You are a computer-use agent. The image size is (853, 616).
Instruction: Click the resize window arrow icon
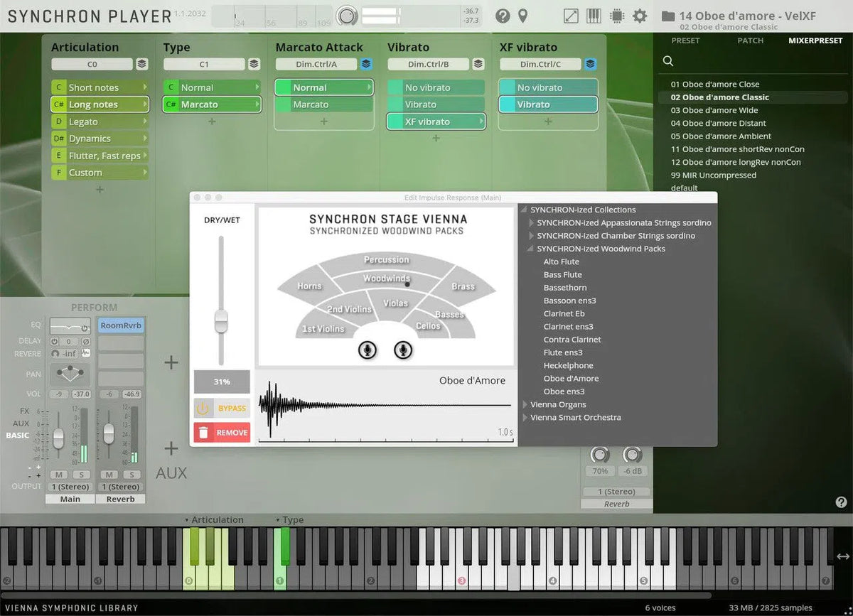(571, 16)
